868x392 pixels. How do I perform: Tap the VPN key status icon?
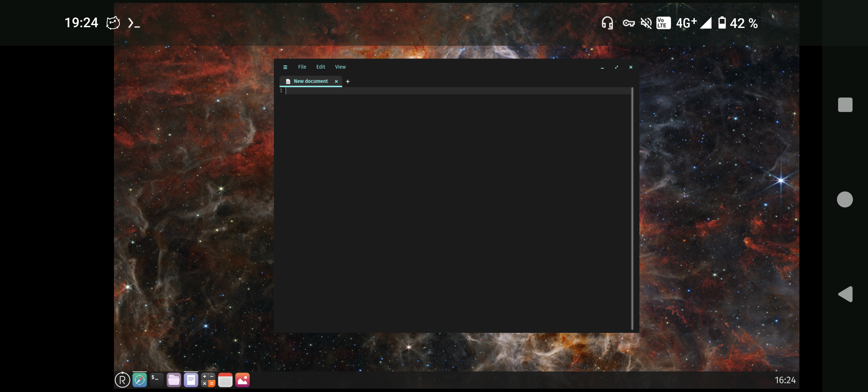point(629,23)
